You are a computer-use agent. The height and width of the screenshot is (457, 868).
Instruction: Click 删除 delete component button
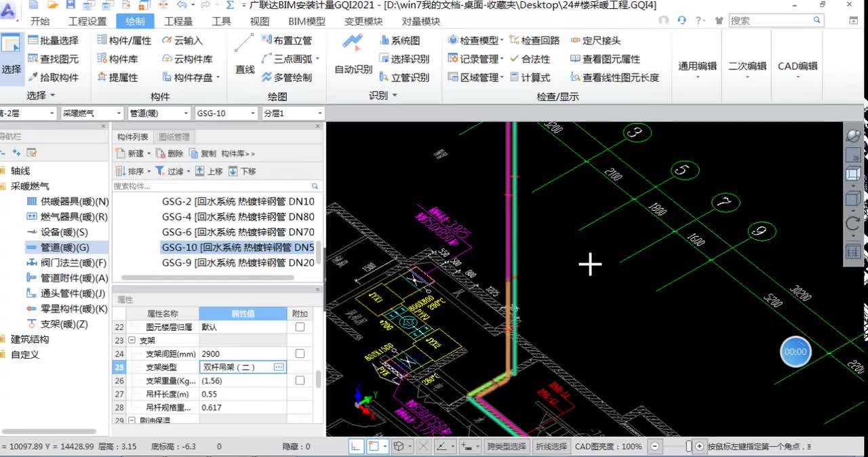(170, 154)
